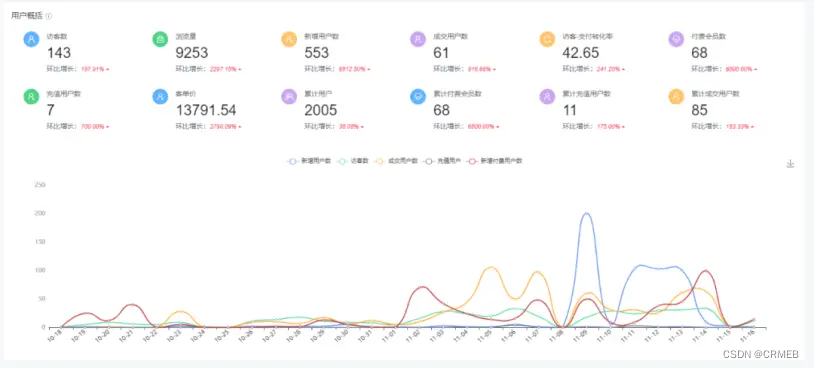The image size is (814, 368).
Task: Click the 成交用户数 purple icon
Action: 418,39
